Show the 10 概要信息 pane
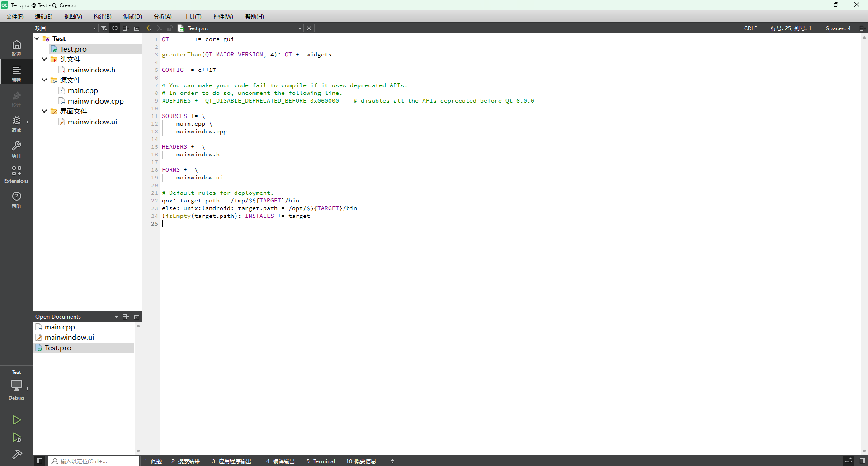The image size is (868, 466). (361, 461)
